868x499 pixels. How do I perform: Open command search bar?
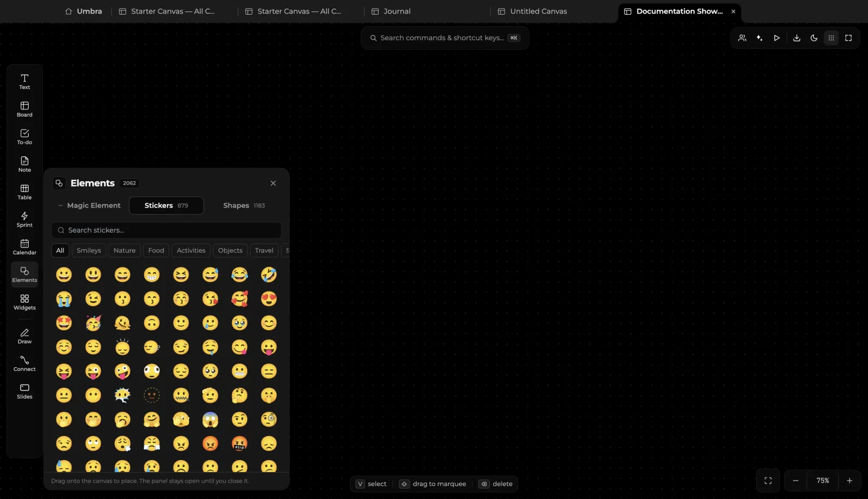pos(445,38)
